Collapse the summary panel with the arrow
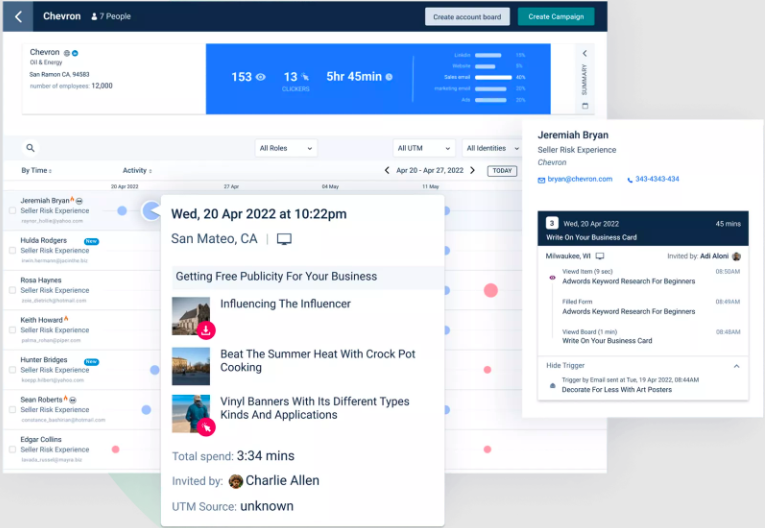This screenshot has height=528, width=765. point(584,53)
